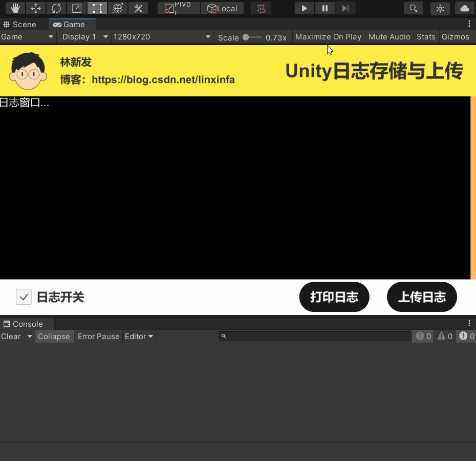Open custom editor tools
The height and width of the screenshot is (461, 476).
point(138,8)
